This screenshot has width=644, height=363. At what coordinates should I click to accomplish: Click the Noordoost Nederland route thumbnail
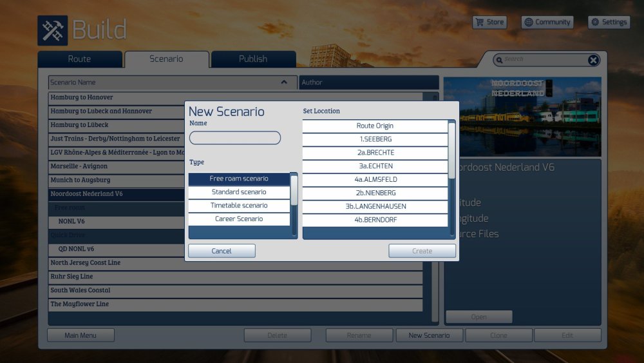(x=522, y=117)
